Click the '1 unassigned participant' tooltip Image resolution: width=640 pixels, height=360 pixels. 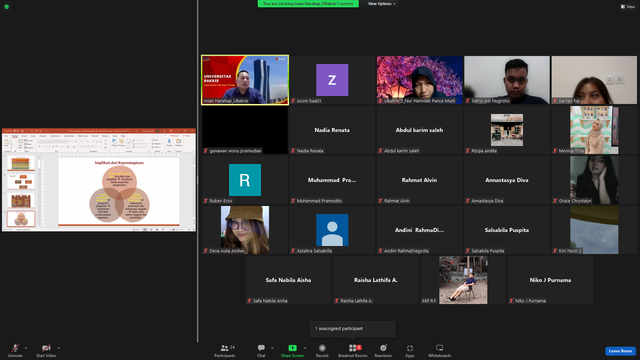coord(353,329)
